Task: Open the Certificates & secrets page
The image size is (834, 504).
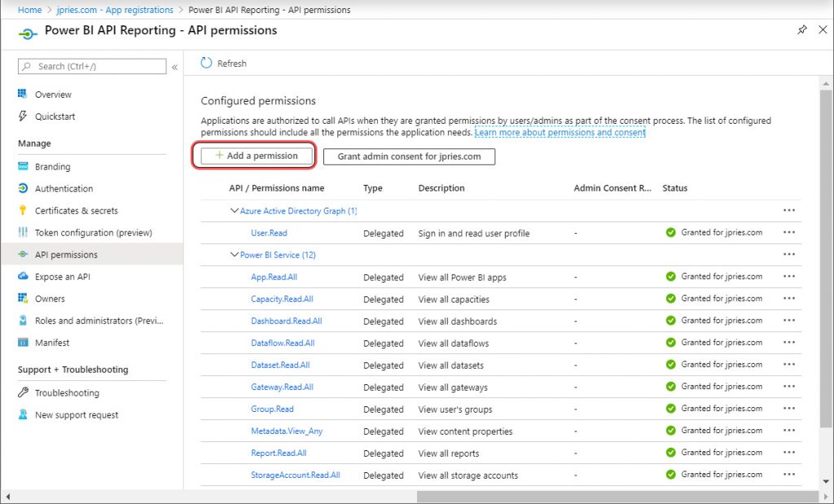Action: pyautogui.click(x=76, y=211)
